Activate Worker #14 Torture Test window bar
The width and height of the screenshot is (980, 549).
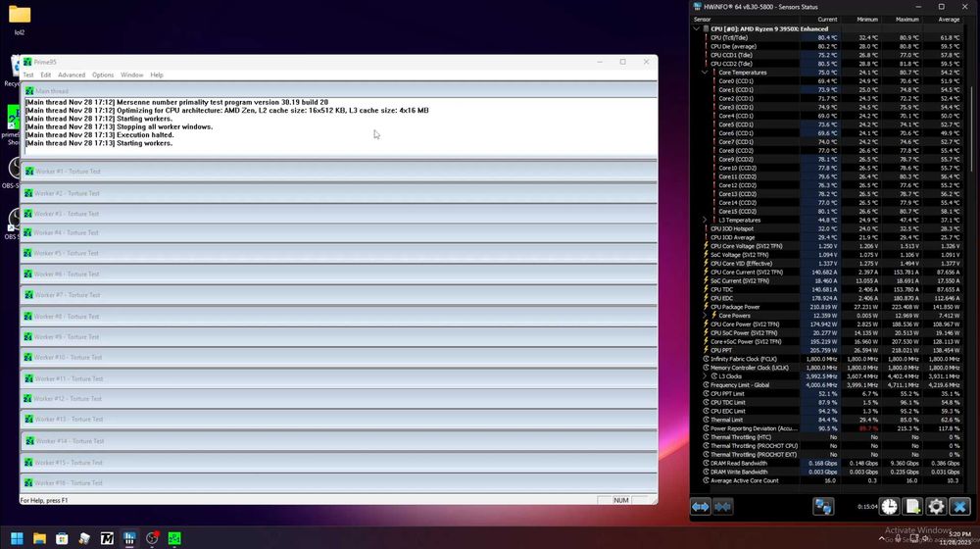pos(339,441)
